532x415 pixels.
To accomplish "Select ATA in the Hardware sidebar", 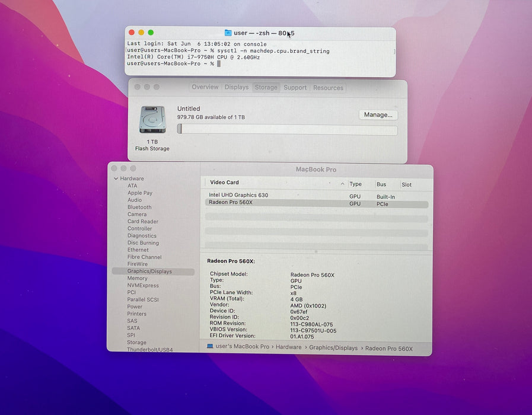I will point(132,186).
